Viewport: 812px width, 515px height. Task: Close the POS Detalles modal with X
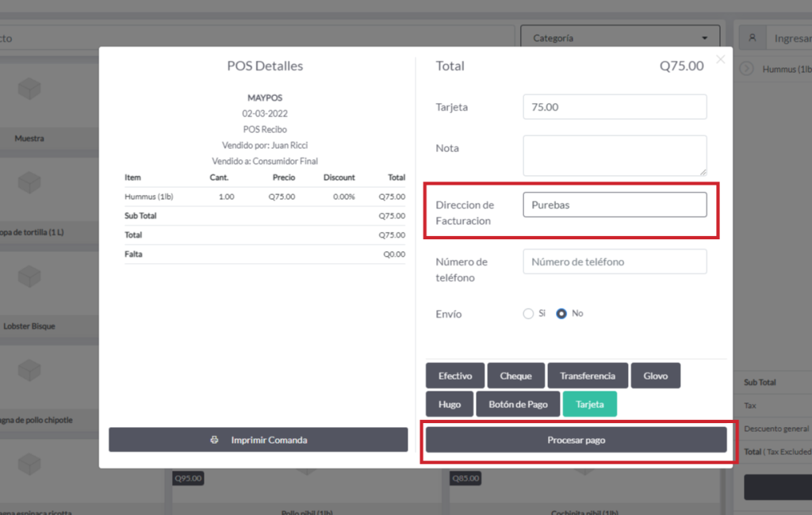pyautogui.click(x=720, y=59)
